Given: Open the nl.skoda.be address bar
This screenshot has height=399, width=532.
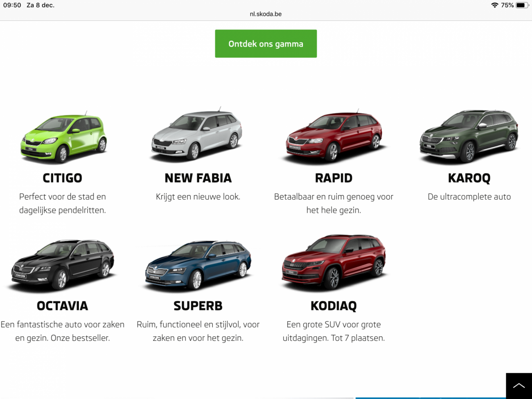Looking at the screenshot, I should coord(266,14).
